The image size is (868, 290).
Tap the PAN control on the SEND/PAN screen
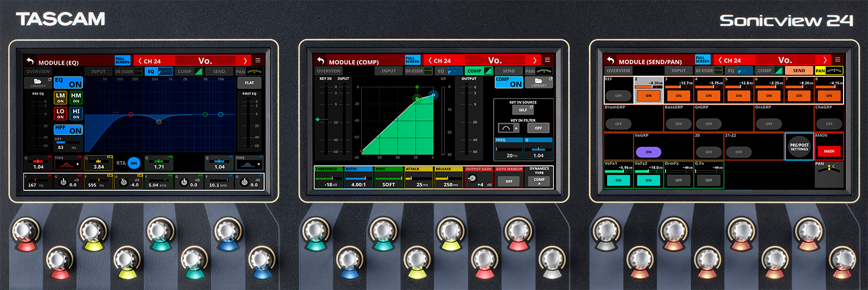click(829, 174)
